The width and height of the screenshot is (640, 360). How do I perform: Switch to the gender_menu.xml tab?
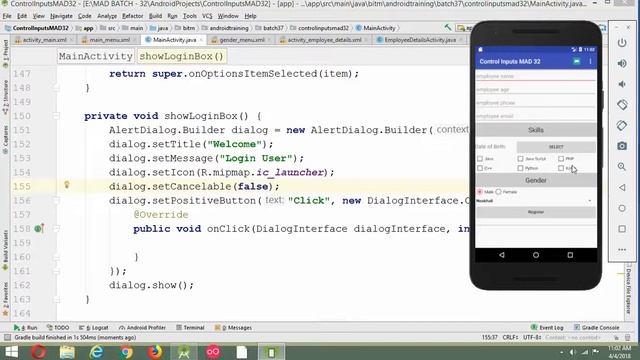click(x=242, y=40)
